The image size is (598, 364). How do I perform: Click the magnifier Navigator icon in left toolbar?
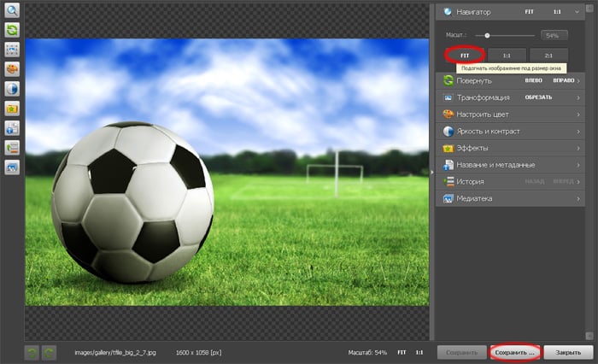coord(13,10)
